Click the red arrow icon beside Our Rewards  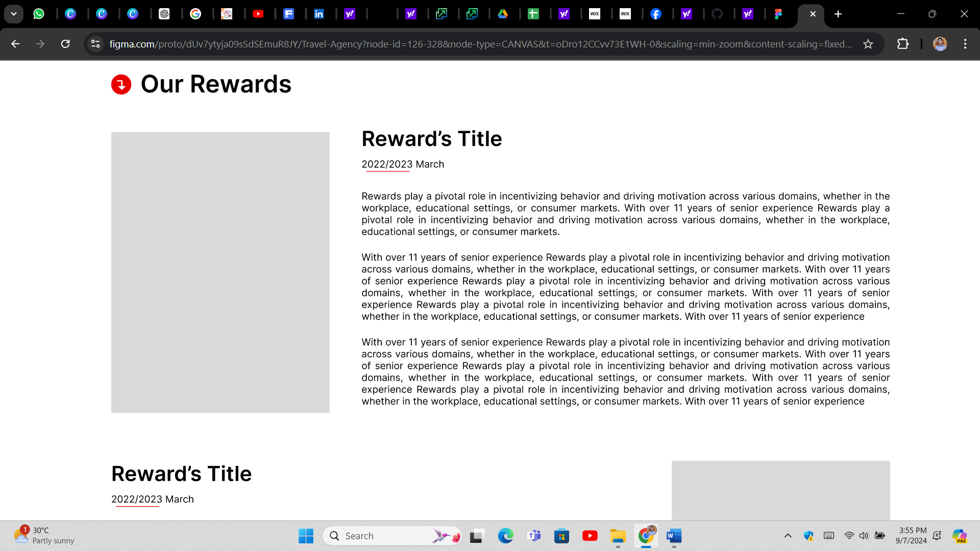tap(121, 85)
